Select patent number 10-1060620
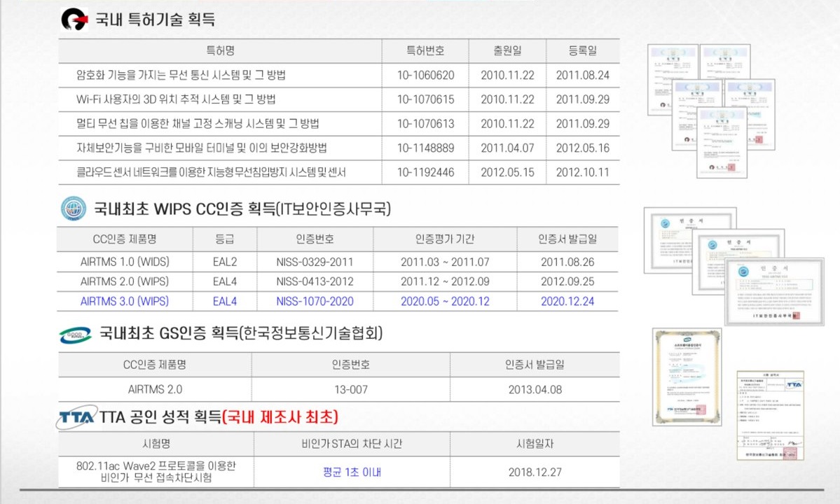The image size is (840, 504). pos(425,76)
